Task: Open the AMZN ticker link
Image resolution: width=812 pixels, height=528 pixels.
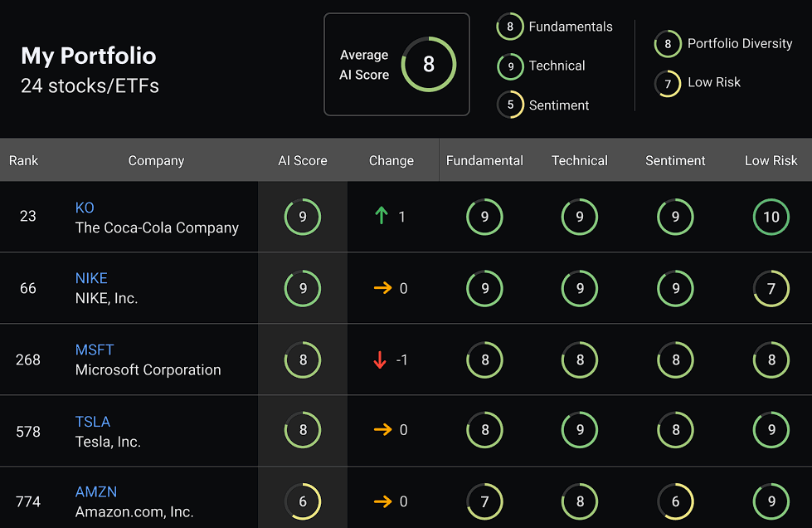Action: point(96,491)
